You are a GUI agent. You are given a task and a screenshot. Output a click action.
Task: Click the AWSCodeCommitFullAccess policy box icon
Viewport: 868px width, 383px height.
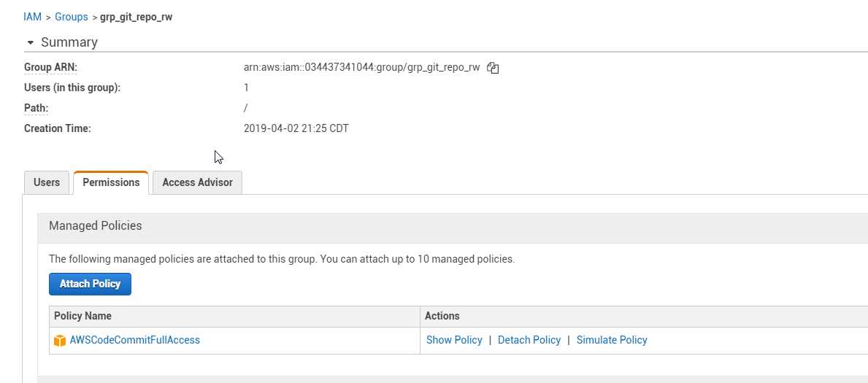tap(60, 341)
